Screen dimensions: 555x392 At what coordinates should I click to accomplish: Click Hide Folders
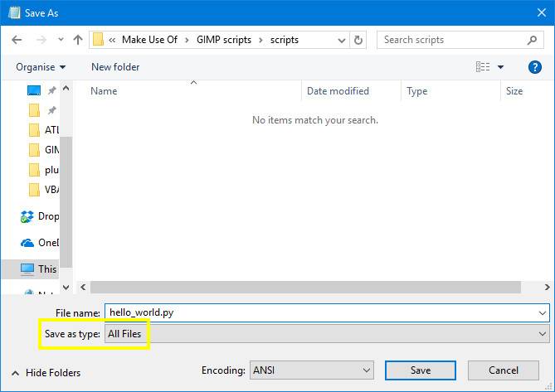(x=53, y=373)
